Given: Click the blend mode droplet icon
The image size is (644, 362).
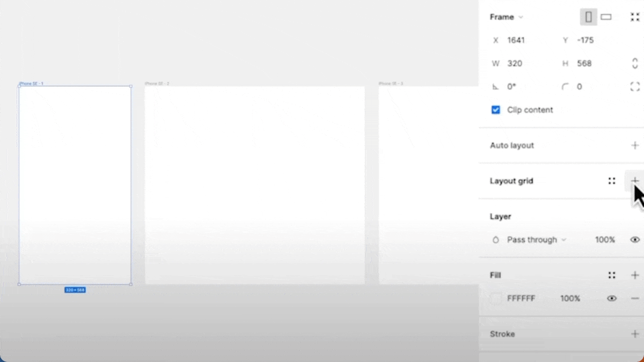Looking at the screenshot, I should tap(496, 240).
